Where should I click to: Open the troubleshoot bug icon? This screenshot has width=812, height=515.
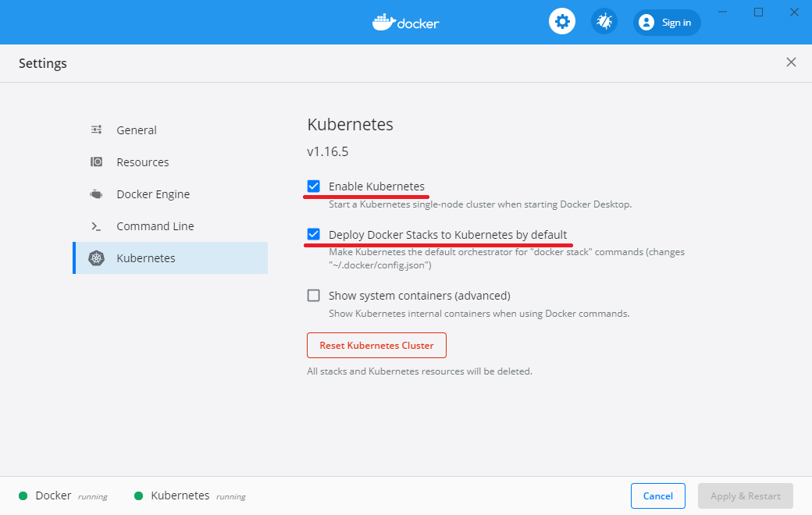pos(604,22)
